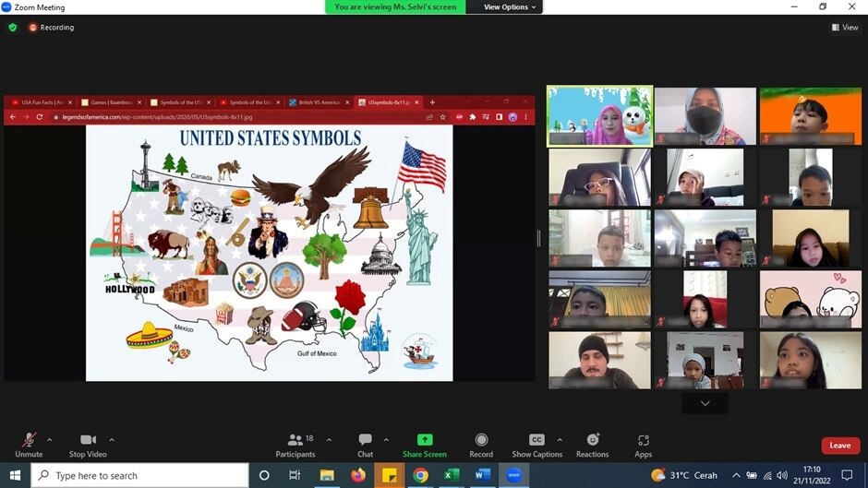Expand audio options arrow beside Unmute
The image size is (868, 488).
click(x=49, y=439)
